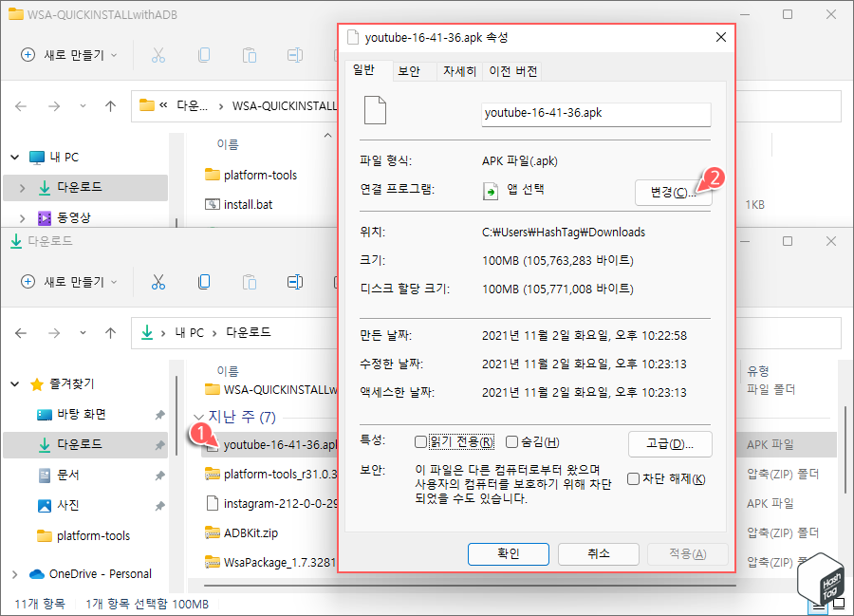The width and height of the screenshot is (854, 616).
Task: Open platform-tools folder in lower navigation pane
Action: coord(93,536)
